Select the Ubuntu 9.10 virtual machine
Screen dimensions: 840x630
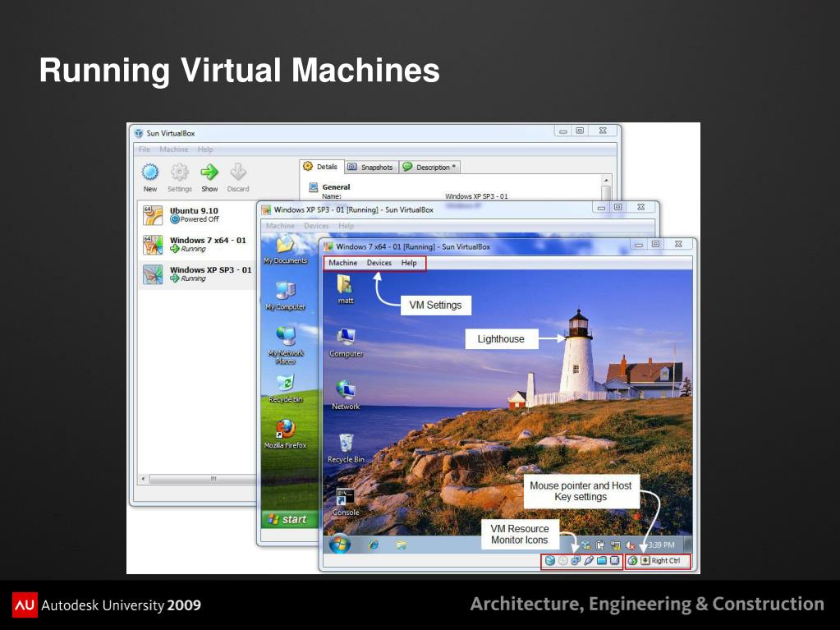pyautogui.click(x=197, y=215)
